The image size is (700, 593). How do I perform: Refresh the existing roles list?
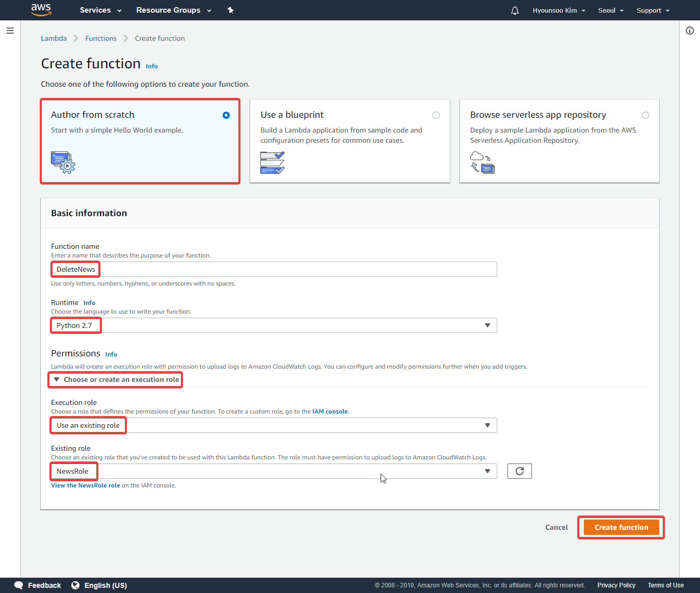pos(520,471)
